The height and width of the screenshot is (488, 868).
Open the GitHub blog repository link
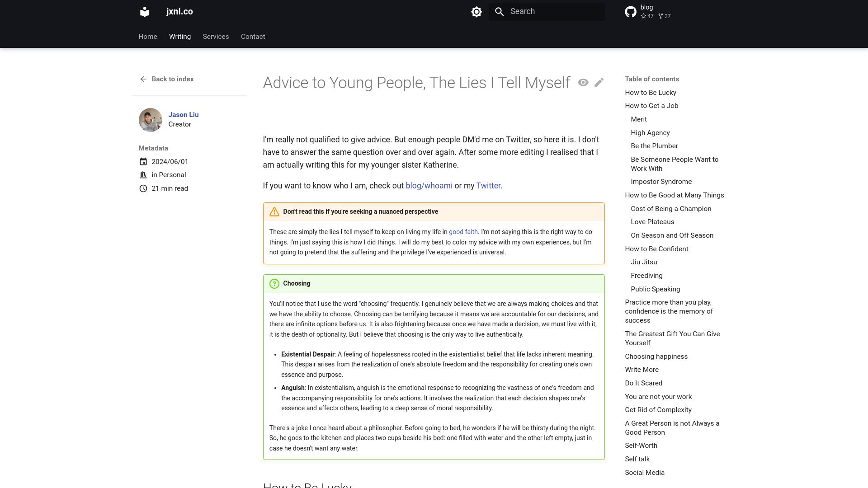648,12
